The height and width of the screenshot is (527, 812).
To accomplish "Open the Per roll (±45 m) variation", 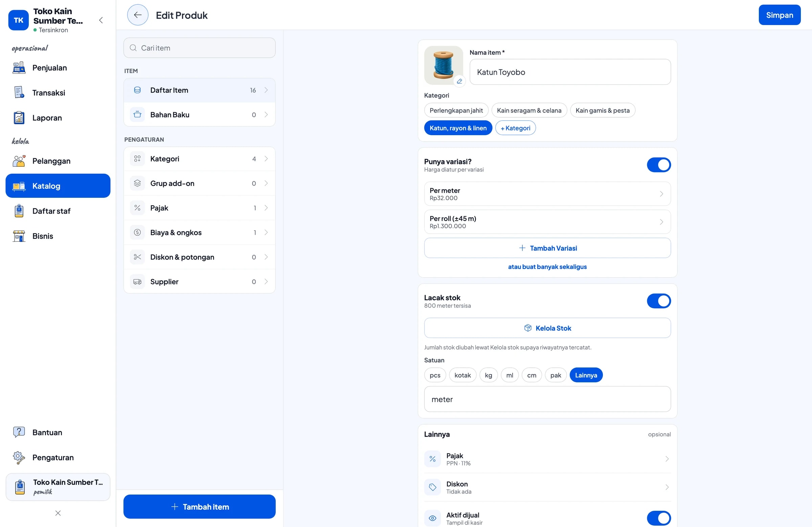I will [547, 222].
